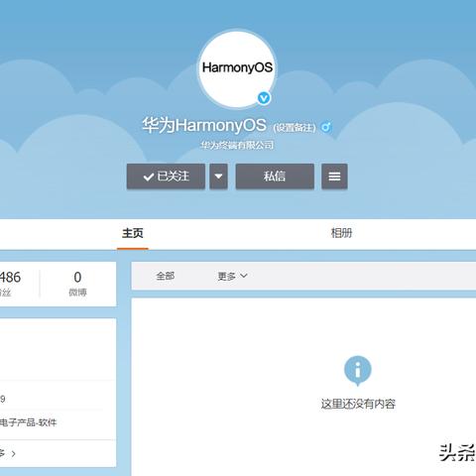The image size is (476, 476).
Task: Switch to the 主页 tab
Action: 133,233
